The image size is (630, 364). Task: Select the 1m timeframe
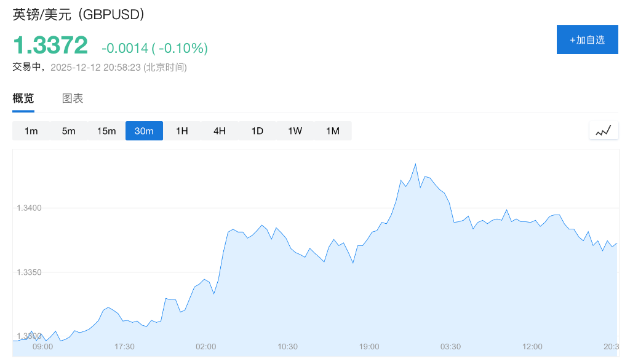(x=31, y=131)
